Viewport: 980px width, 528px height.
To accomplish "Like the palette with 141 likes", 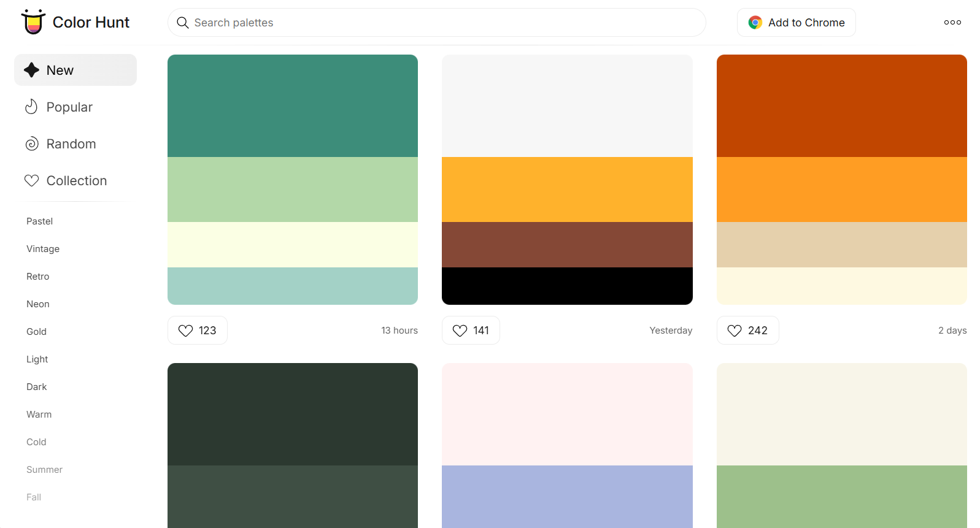I will [471, 330].
